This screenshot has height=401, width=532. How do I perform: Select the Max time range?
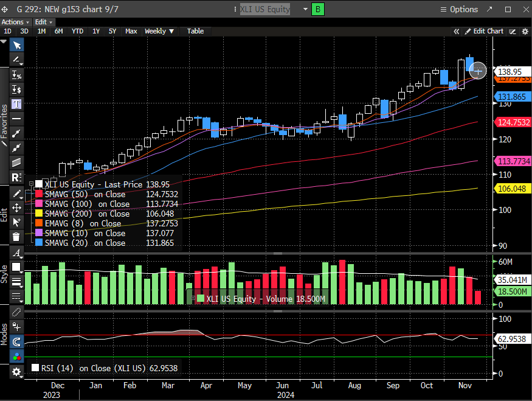pos(131,31)
